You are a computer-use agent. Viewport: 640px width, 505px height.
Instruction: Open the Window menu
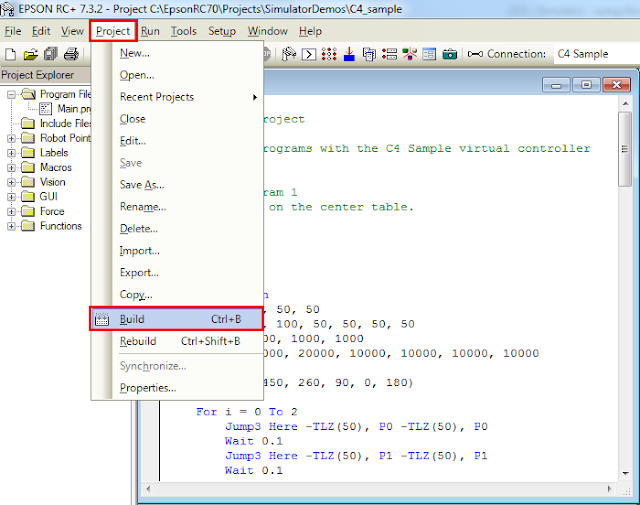pyautogui.click(x=267, y=31)
